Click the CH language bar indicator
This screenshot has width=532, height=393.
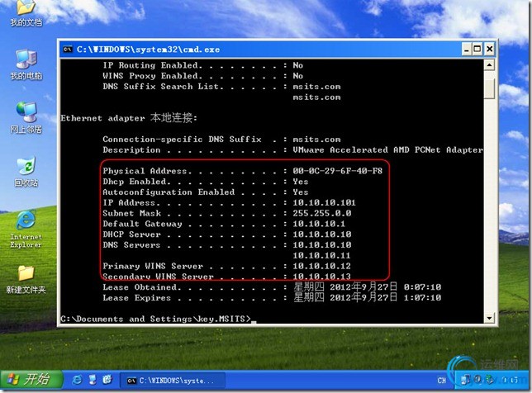pos(441,381)
